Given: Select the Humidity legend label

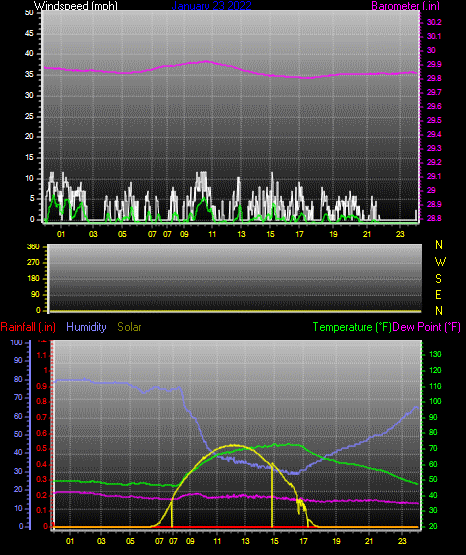Looking at the screenshot, I should pyautogui.click(x=86, y=327).
